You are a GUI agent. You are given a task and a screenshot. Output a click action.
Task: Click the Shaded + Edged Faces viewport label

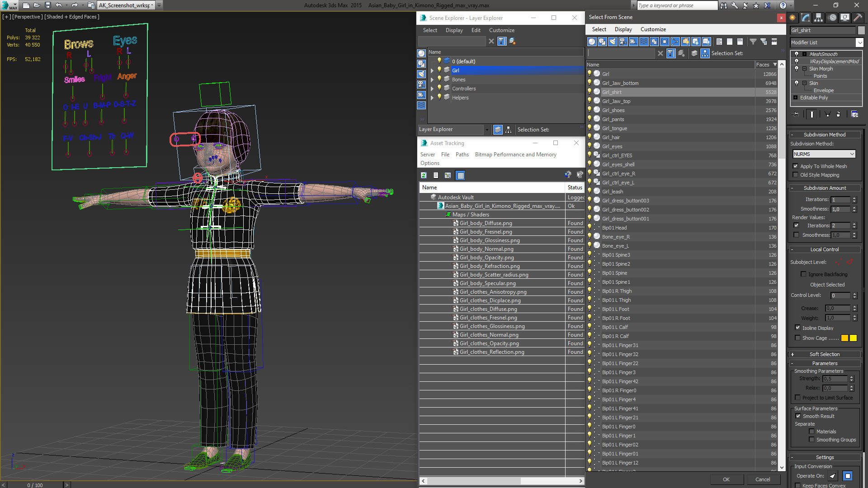click(x=72, y=17)
